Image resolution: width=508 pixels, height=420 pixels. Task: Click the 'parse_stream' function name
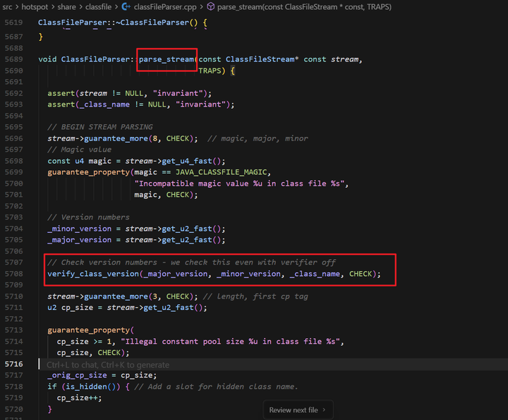coord(167,59)
